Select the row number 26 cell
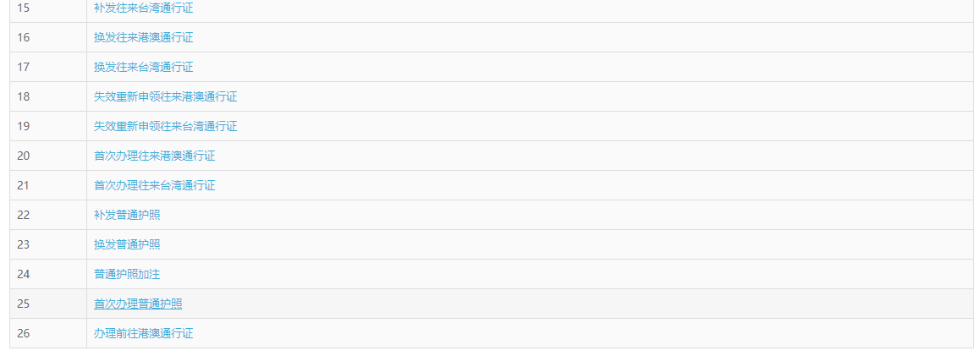The width and height of the screenshot is (980, 356). coord(24,333)
